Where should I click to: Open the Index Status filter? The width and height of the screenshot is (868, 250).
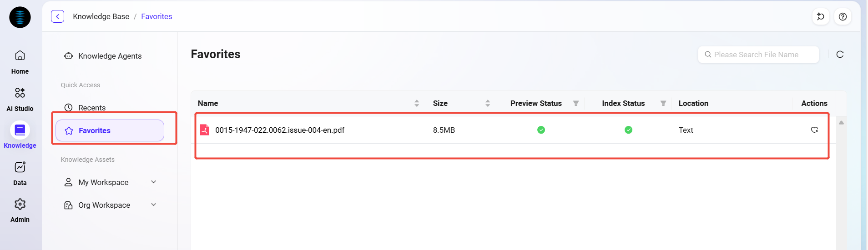click(663, 104)
